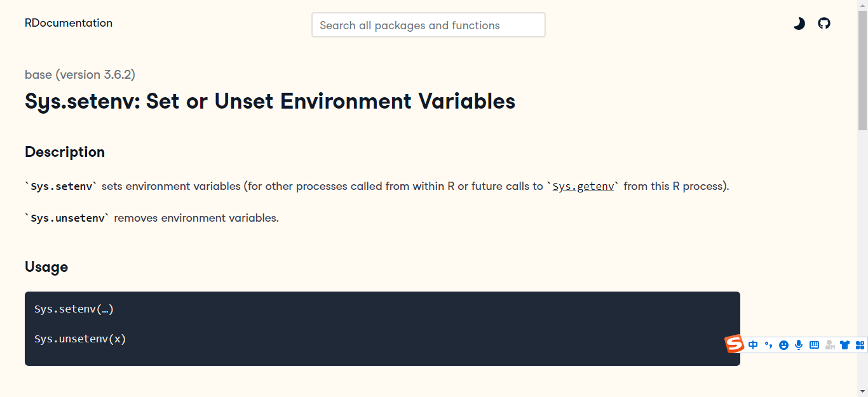Open the skin shirt icon
The height and width of the screenshot is (397, 868).
click(x=844, y=345)
